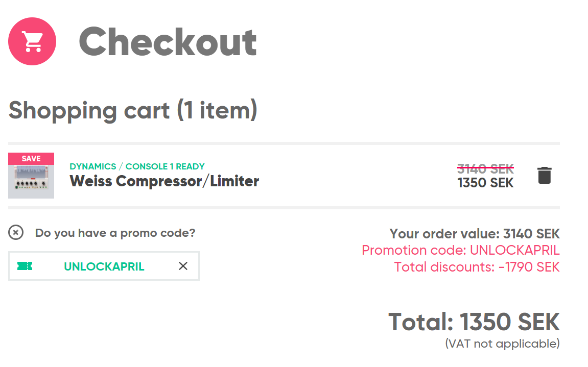This screenshot has width=588, height=367.
Task: Collapse promo section via circled X icon
Action: [16, 233]
